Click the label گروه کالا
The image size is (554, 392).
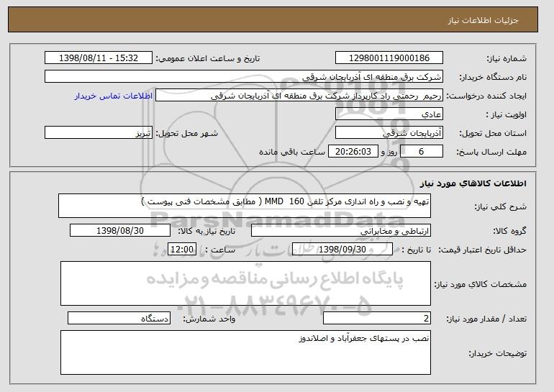pos(510,232)
